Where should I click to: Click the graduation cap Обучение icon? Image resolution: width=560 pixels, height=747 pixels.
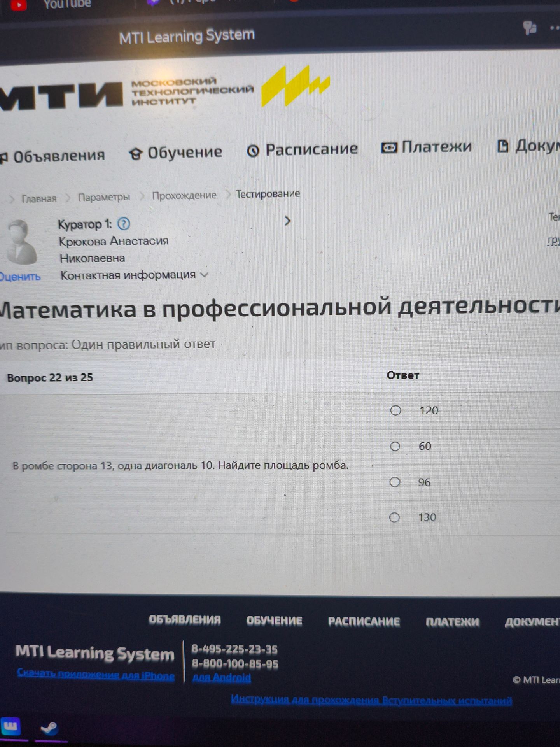(x=135, y=154)
